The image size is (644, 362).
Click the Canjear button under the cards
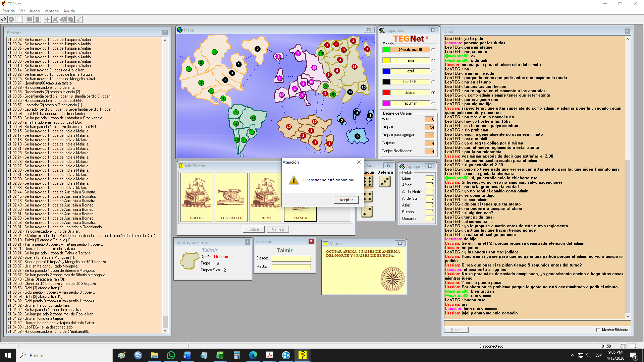pyautogui.click(x=278, y=229)
